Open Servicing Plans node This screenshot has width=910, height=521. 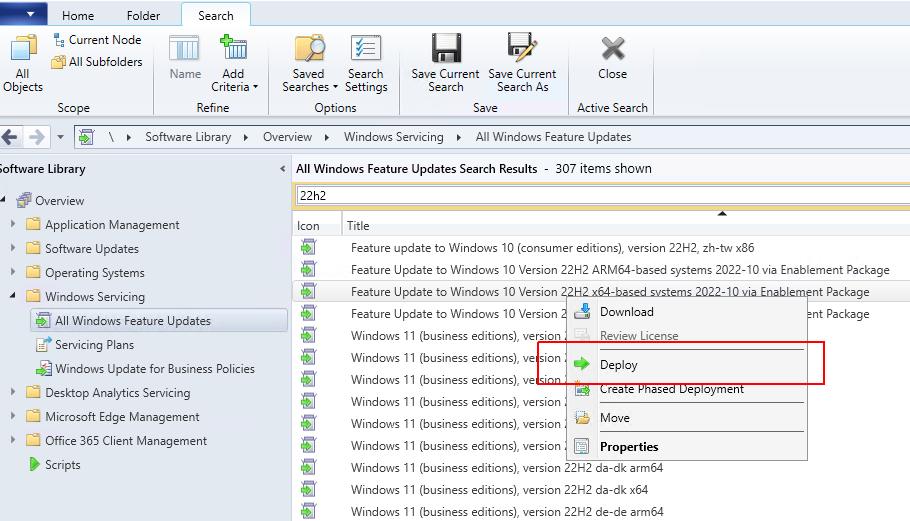[94, 345]
